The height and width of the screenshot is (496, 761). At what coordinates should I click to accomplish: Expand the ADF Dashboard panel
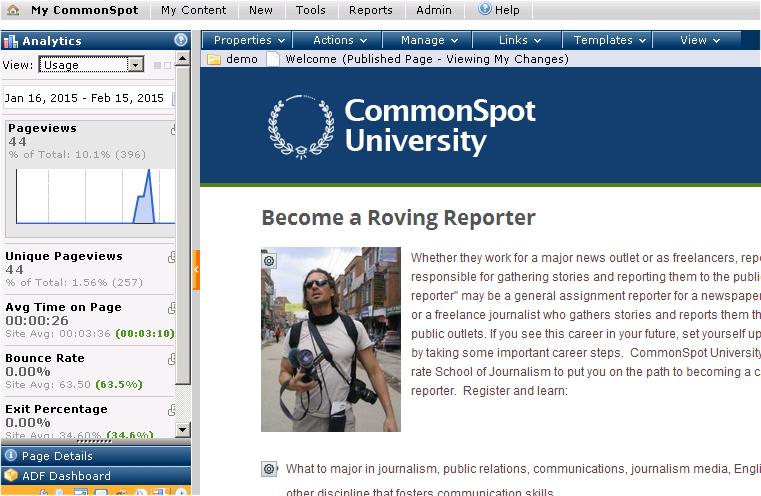pyautogui.click(x=96, y=476)
